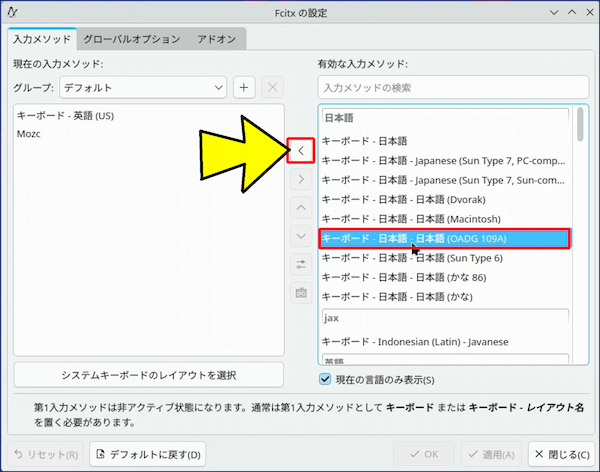Image resolution: width=600 pixels, height=472 pixels.
Task: Click the available input methods scrollbar
Action: point(580,125)
